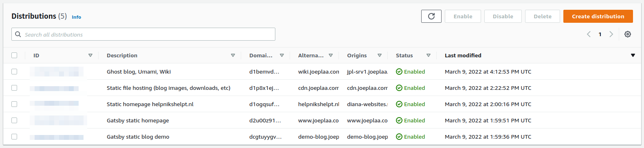This screenshot has width=644, height=148.
Task: Open the Gatsby static homepage distribution ID
Action: tap(58, 120)
